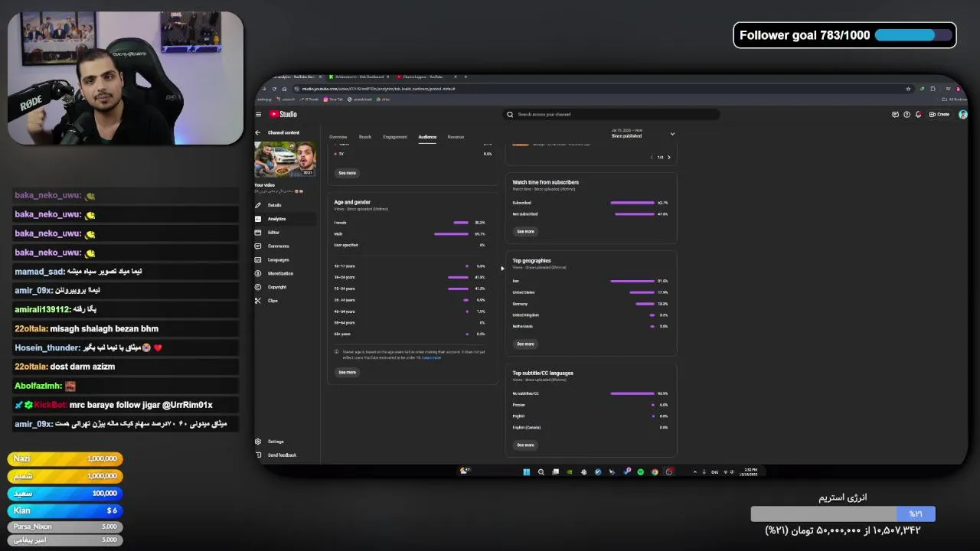The image size is (980, 551).
Task: Click See more under Top geographies
Action: click(525, 344)
